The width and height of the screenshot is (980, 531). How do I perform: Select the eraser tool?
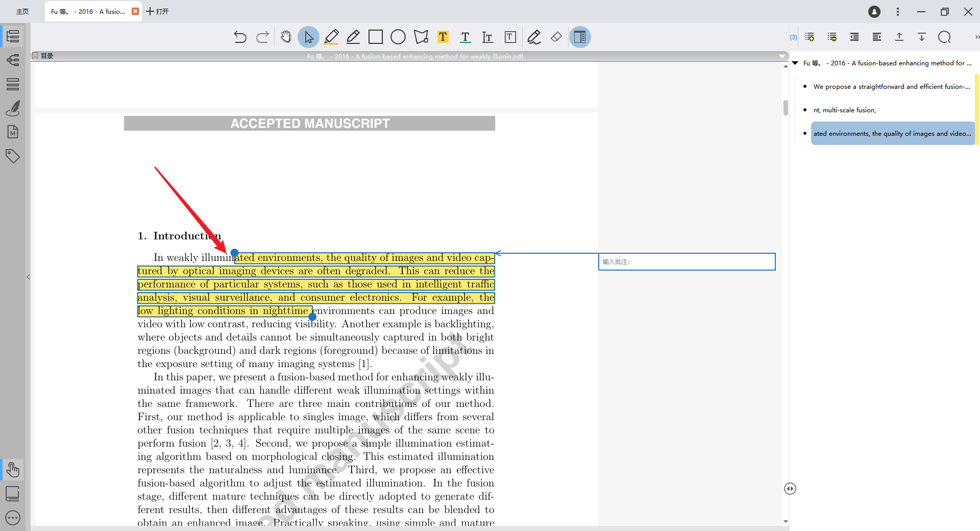[556, 37]
